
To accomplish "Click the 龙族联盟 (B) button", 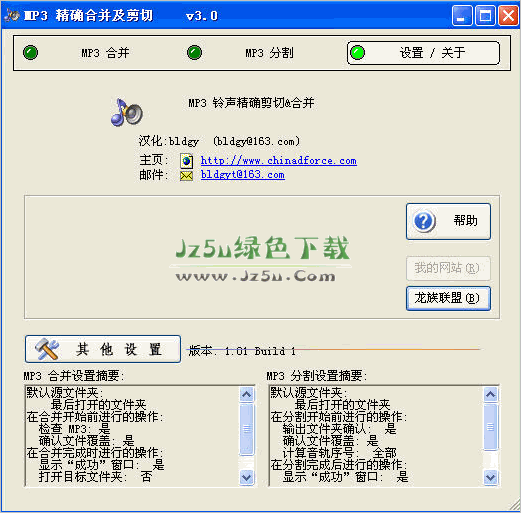I will (448, 298).
